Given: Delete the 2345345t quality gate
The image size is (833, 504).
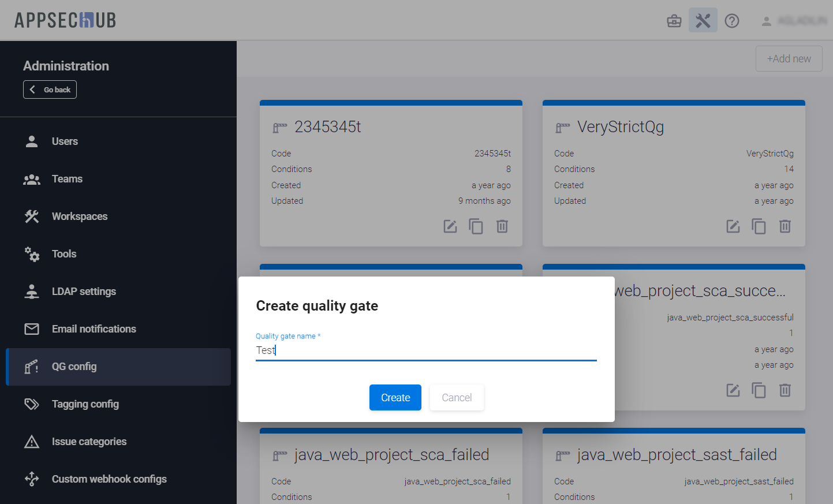Looking at the screenshot, I should coord(502,226).
